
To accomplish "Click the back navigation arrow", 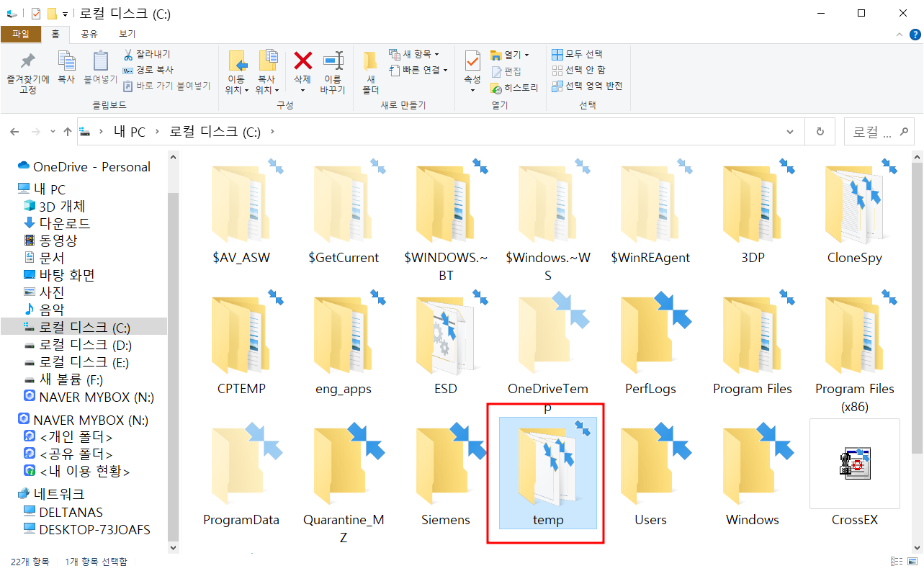I will click(14, 132).
